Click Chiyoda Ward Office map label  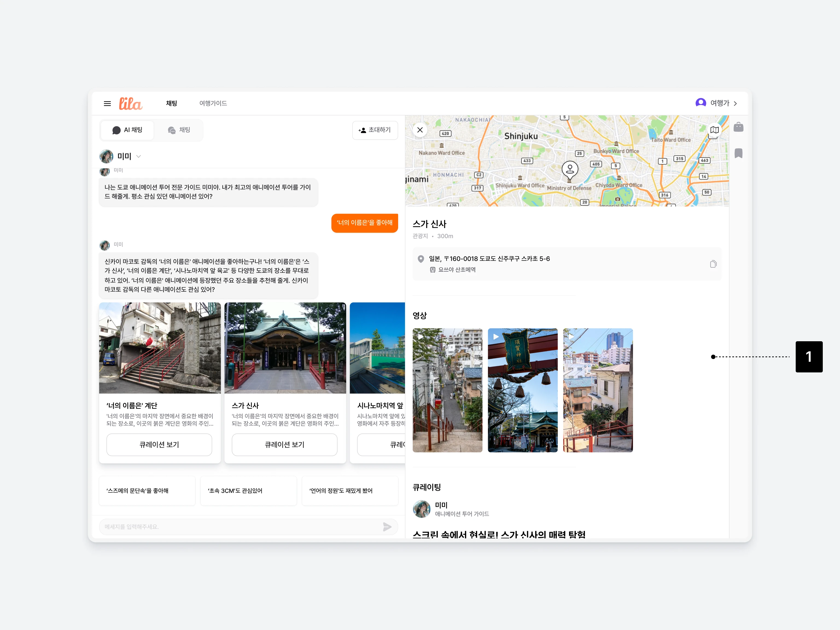coord(619,185)
